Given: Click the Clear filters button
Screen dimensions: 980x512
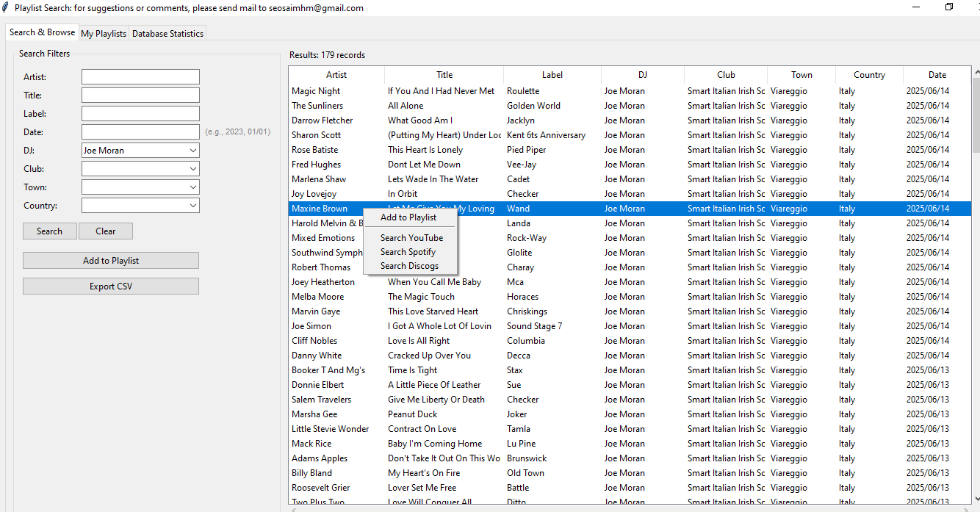Looking at the screenshot, I should tap(106, 231).
